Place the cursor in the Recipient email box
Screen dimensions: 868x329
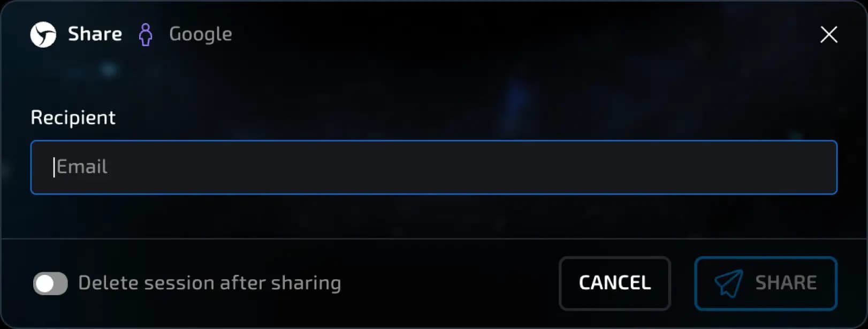coord(434,167)
